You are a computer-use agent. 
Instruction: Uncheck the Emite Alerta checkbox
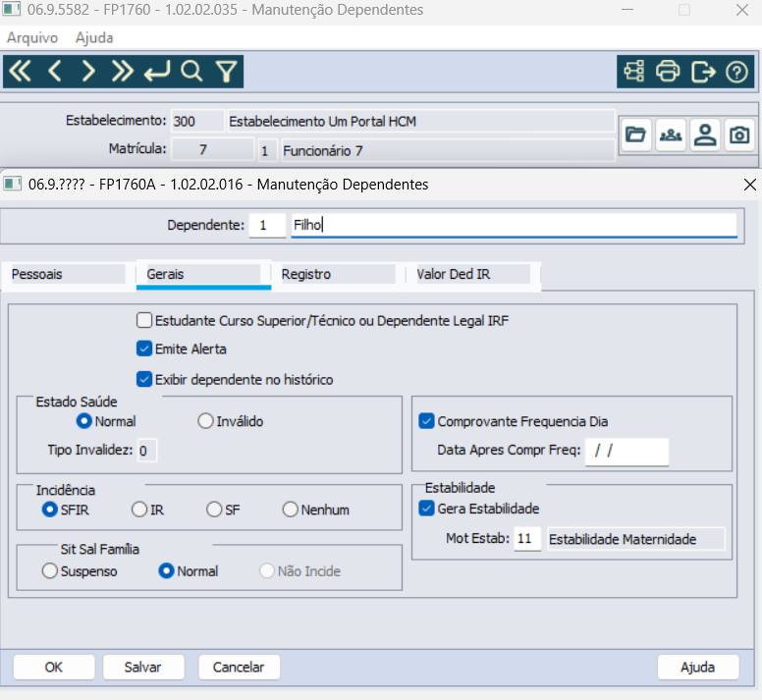click(144, 349)
